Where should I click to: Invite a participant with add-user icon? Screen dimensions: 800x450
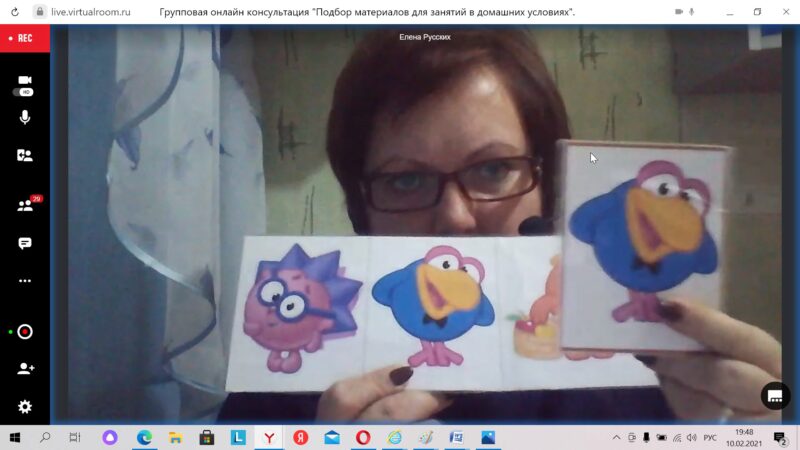pyautogui.click(x=25, y=368)
